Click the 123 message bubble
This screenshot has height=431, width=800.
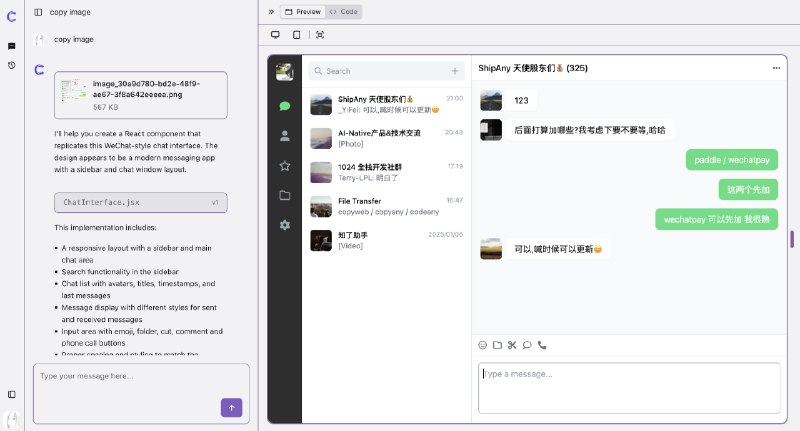pyautogui.click(x=521, y=100)
